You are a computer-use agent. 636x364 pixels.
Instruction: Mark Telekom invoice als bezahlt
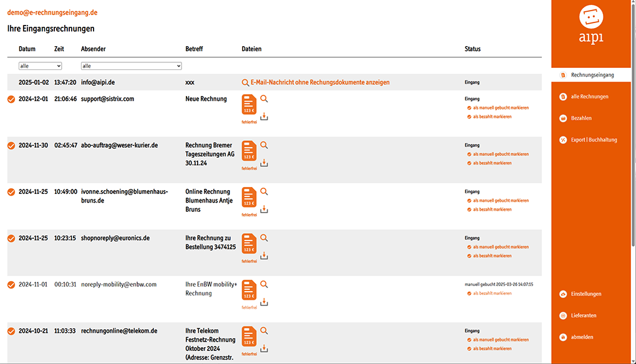point(492,348)
